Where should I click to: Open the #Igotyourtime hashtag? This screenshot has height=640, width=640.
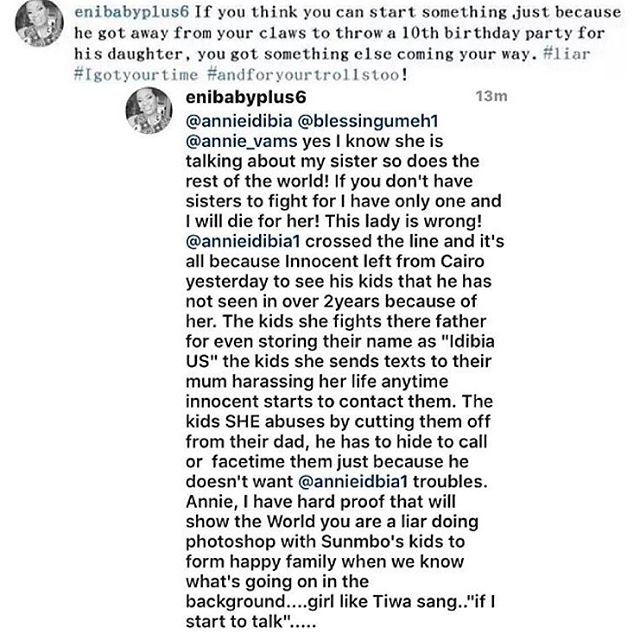tap(136, 75)
